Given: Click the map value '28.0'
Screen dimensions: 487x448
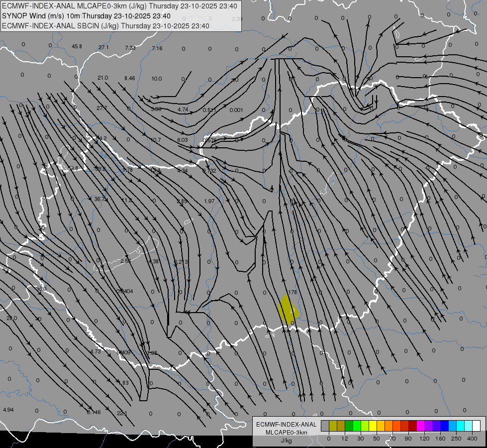Looking at the screenshot, I should [x=12, y=318].
